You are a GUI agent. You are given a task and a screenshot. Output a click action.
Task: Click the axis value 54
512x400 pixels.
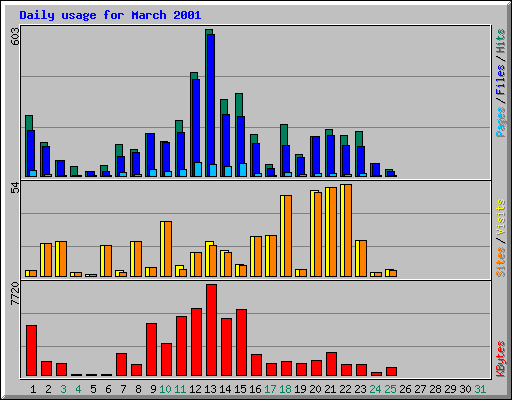[15, 188]
